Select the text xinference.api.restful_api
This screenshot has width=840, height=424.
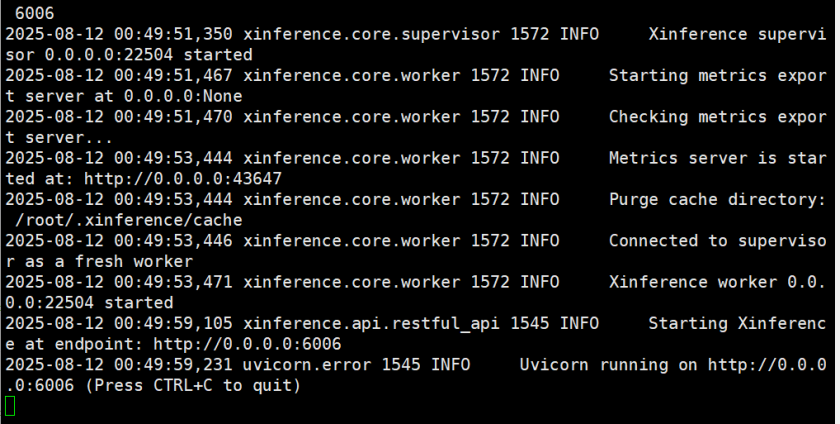(x=371, y=323)
